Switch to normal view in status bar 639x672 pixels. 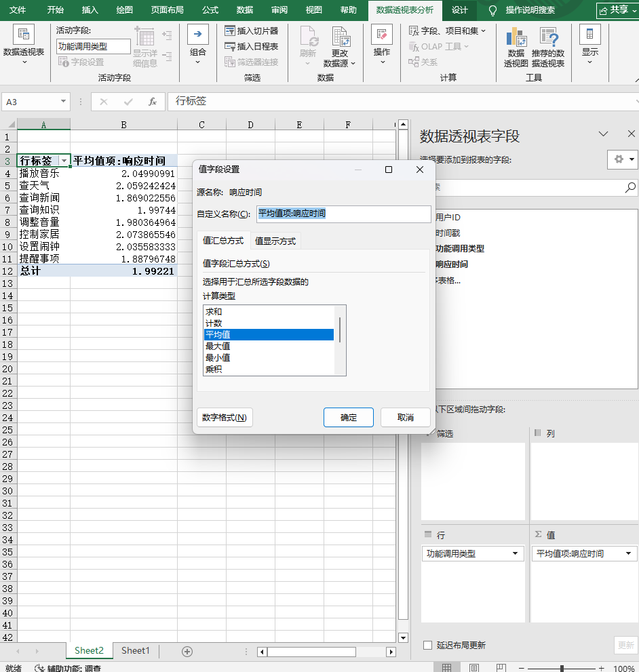click(446, 668)
